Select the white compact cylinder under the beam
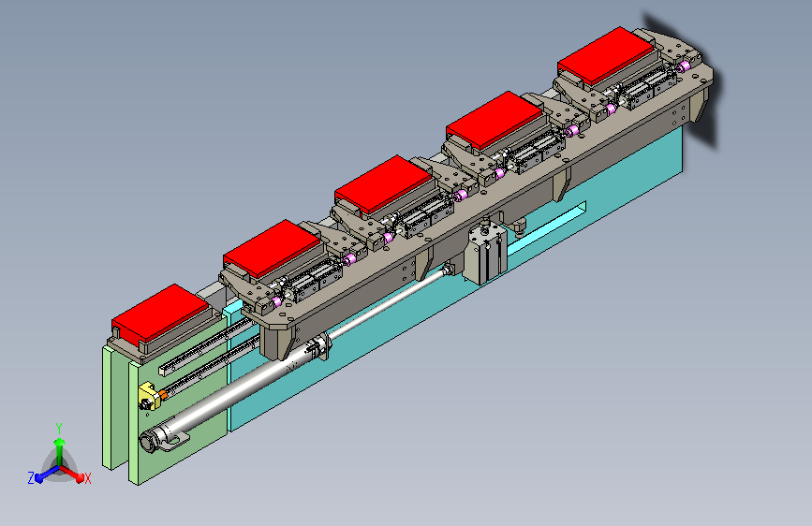The height and width of the screenshot is (526, 812). [485, 255]
